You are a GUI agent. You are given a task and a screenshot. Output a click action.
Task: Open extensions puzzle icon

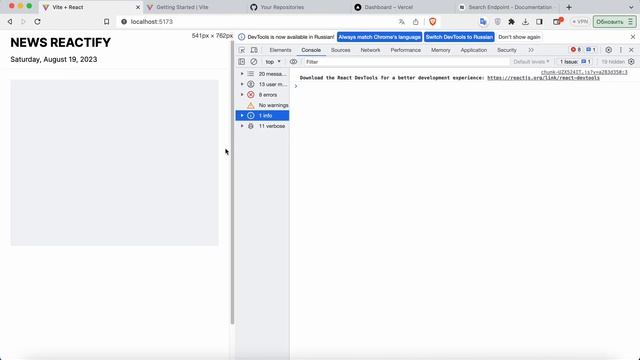click(511, 22)
